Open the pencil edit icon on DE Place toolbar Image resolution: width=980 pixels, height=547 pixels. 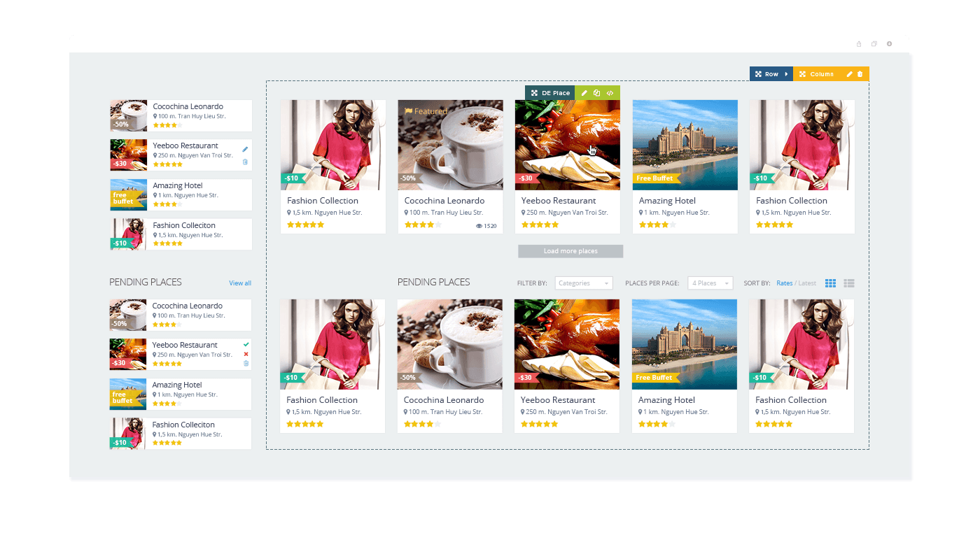584,92
